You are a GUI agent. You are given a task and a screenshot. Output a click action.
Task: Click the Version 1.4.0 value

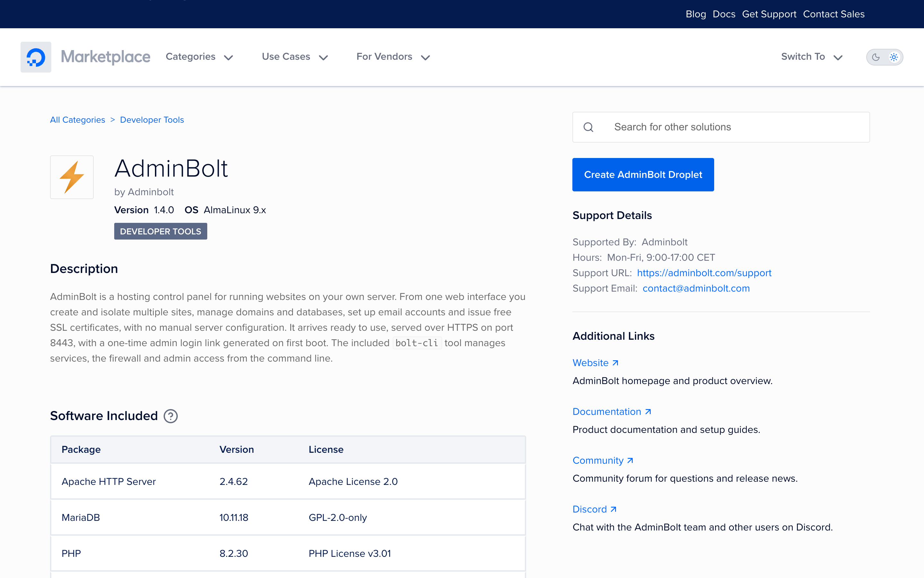pos(164,210)
